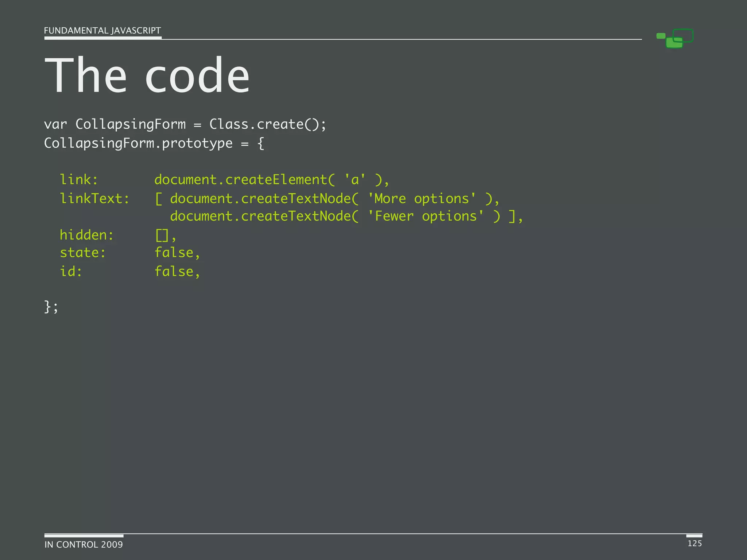Click the 'hidden:' property label

87,235
